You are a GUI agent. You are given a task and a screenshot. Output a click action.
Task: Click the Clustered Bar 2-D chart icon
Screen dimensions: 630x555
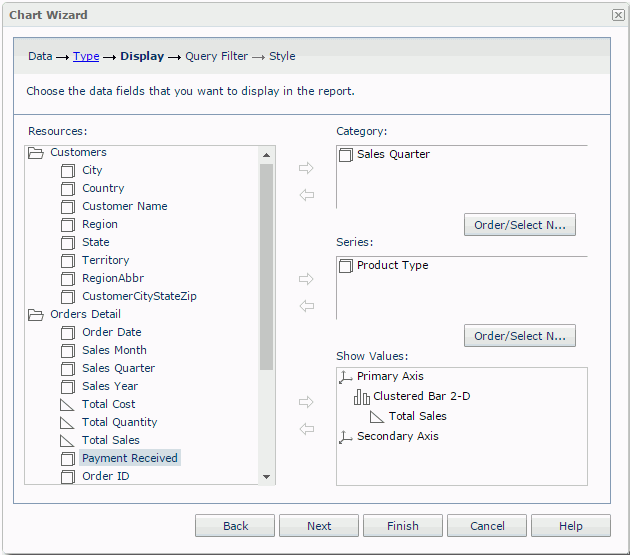coord(362,397)
